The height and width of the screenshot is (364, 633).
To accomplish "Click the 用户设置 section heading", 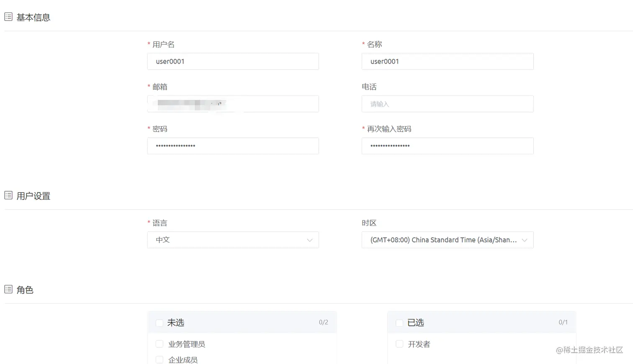I will click(x=33, y=196).
